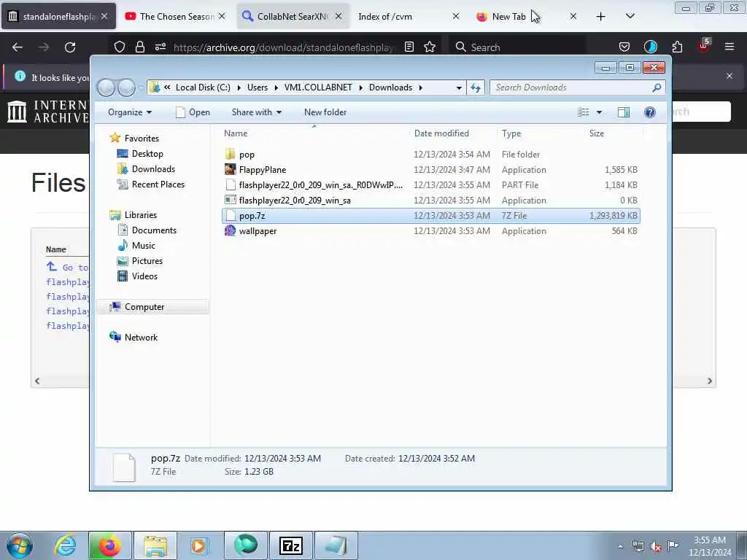The height and width of the screenshot is (560, 747).
Task: Reload the archive.org page
Action: (70, 47)
